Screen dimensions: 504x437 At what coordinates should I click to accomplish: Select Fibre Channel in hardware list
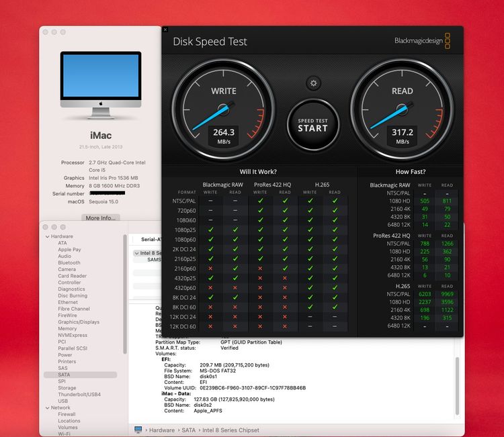click(x=74, y=309)
